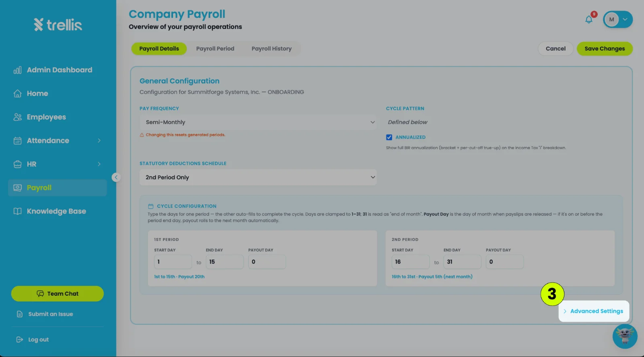Click Submit an Issue link
Image resolution: width=644 pixels, height=357 pixels.
pos(50,314)
